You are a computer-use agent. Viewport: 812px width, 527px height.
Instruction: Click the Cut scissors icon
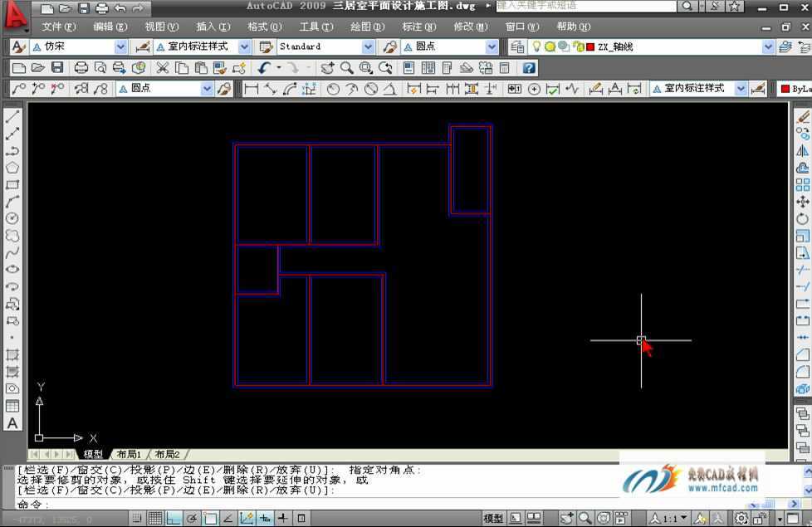point(163,68)
